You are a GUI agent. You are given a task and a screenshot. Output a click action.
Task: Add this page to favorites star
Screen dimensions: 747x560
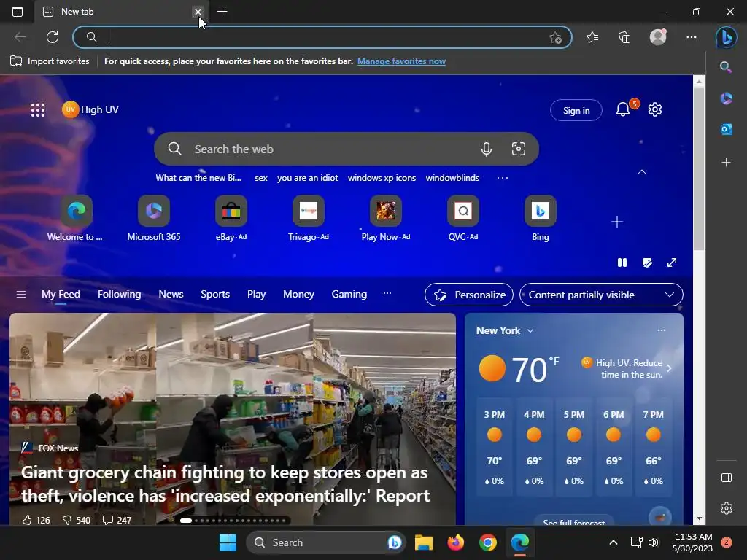click(x=555, y=38)
